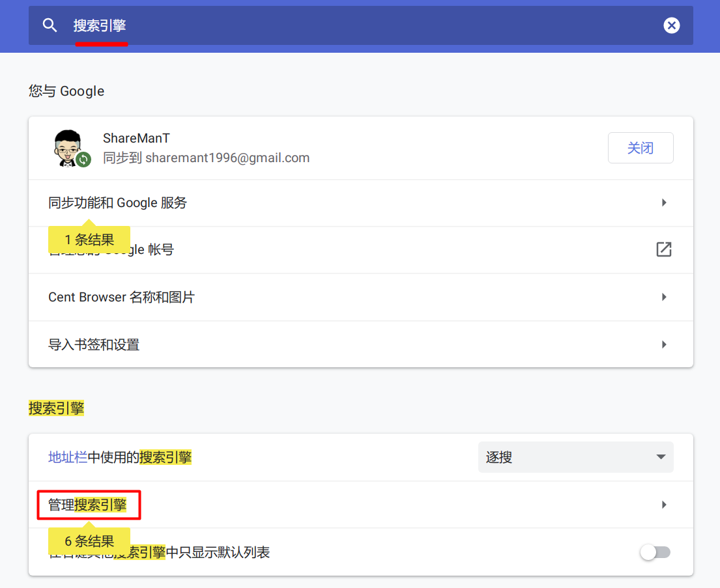This screenshot has height=588, width=720.
Task: Click the 1 条结果 bubble
Action: coord(89,239)
